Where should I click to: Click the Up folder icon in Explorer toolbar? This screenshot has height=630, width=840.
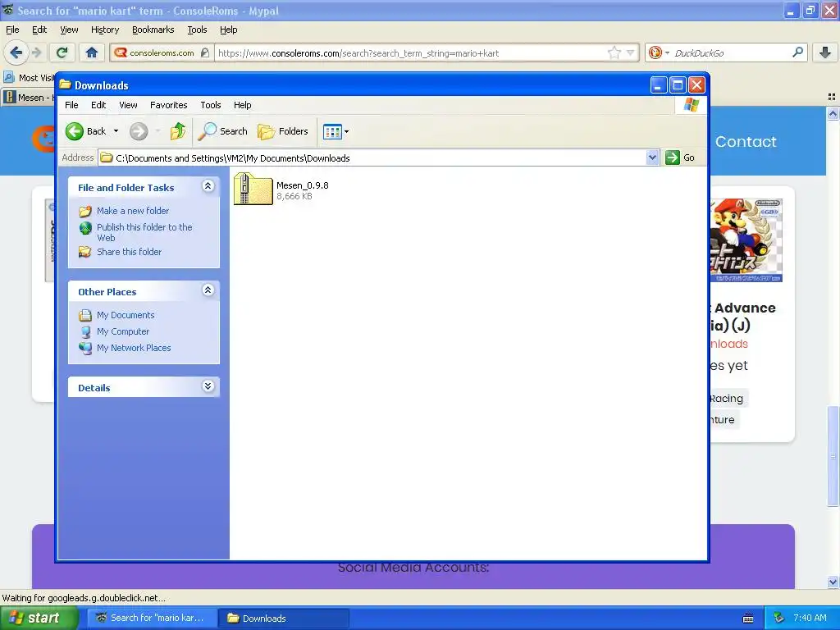click(x=178, y=131)
